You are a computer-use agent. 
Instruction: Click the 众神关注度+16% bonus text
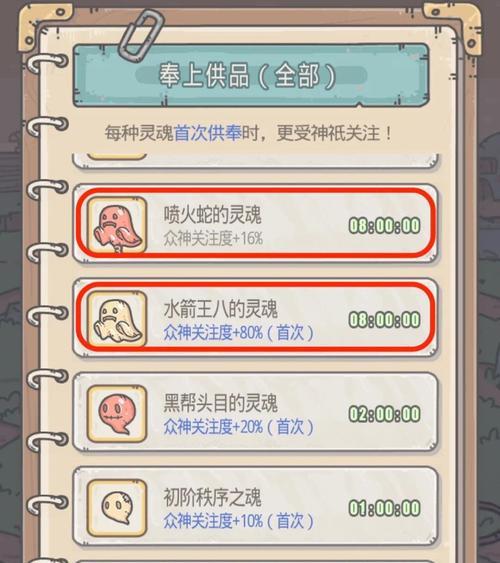[213, 238]
